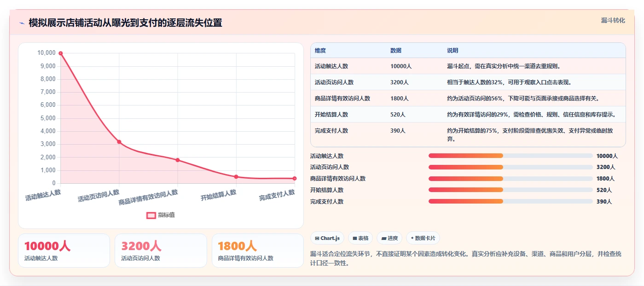Select the 活动触达人数 table row cell
Viewport: 644px width, 286px height.
[x=331, y=66]
